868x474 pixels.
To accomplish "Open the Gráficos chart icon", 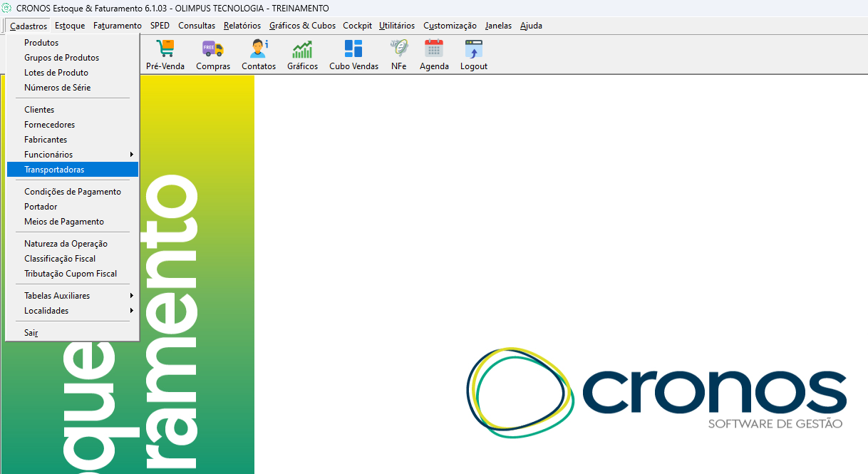I will pyautogui.click(x=302, y=48).
